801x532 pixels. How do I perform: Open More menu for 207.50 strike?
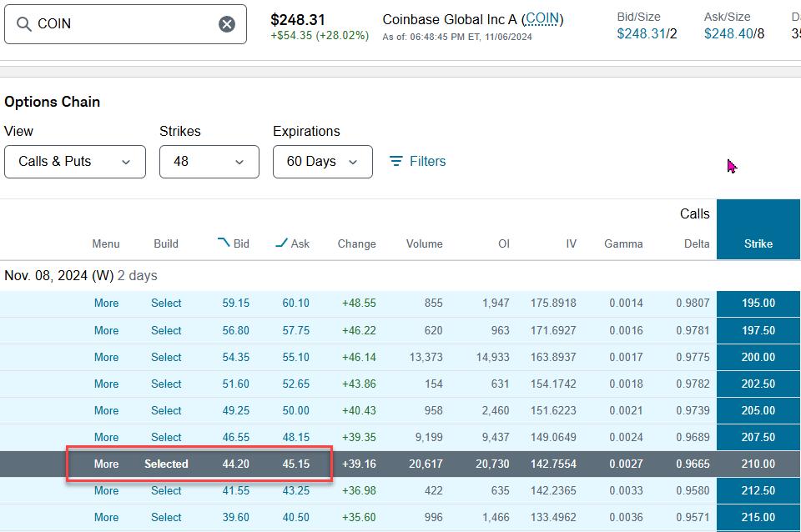coord(106,438)
